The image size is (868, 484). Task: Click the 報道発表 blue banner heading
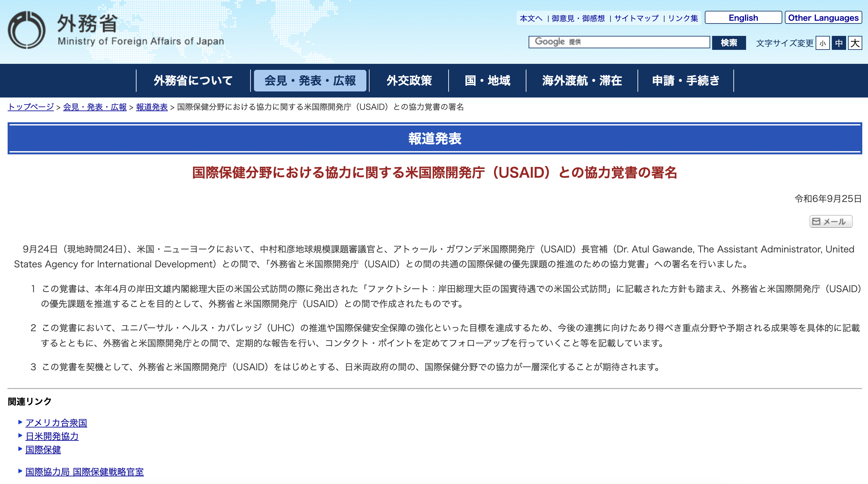pyautogui.click(x=435, y=138)
